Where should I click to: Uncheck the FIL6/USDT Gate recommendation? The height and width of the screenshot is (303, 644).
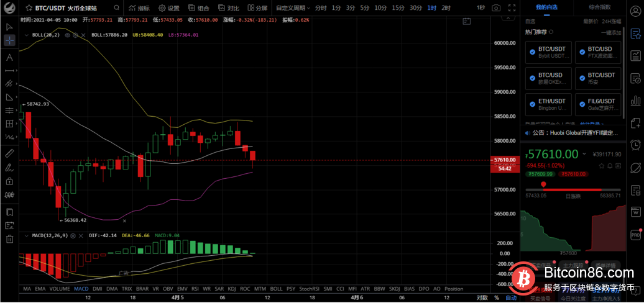pyautogui.click(x=582, y=104)
